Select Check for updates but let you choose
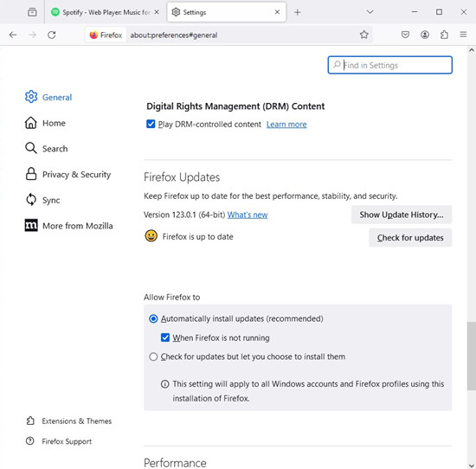 pyautogui.click(x=153, y=357)
